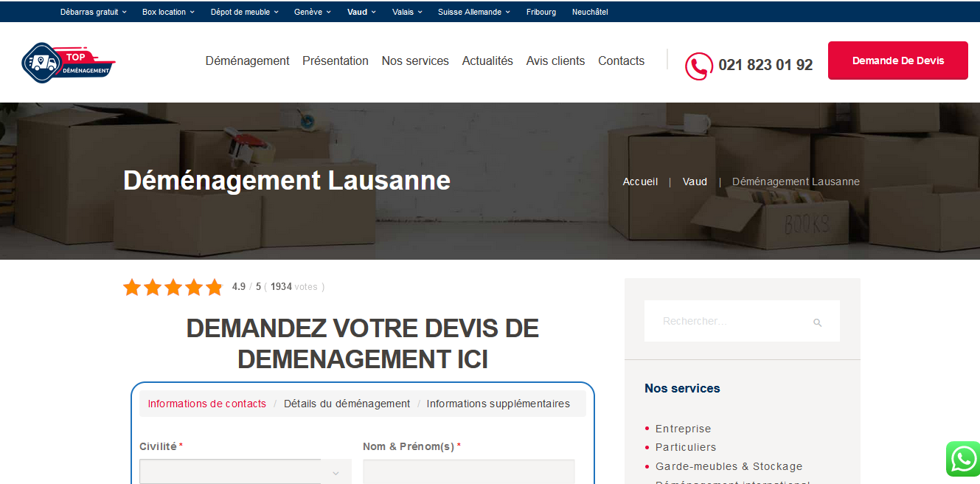Viewport: 980px width, 484px height.
Task: Click the Nom & Prénom(s) input field
Action: (x=468, y=471)
